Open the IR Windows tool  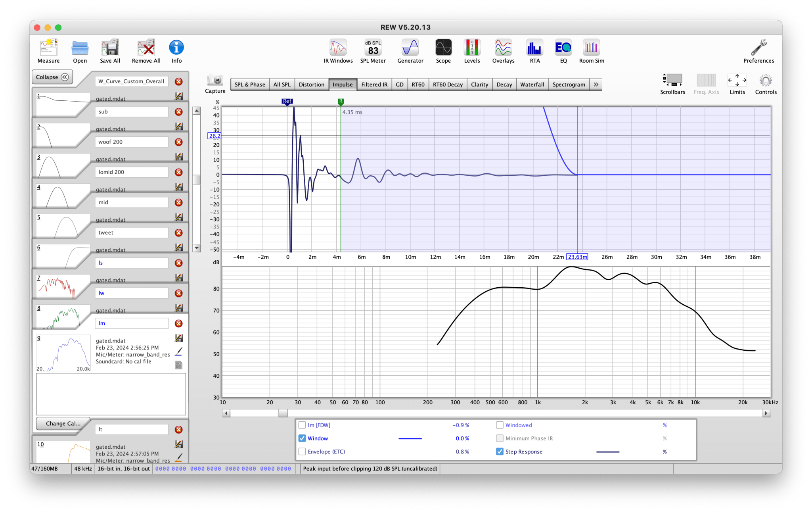tap(338, 51)
